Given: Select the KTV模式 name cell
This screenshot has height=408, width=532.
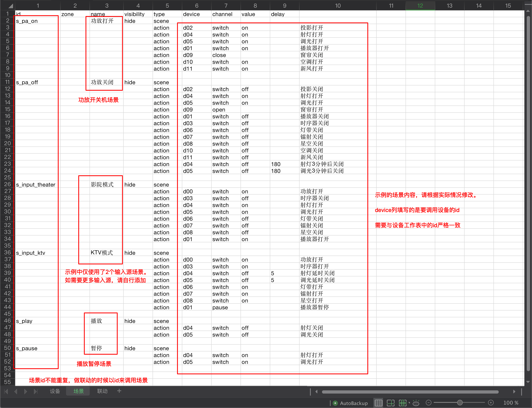Looking at the screenshot, I should click(x=106, y=253).
